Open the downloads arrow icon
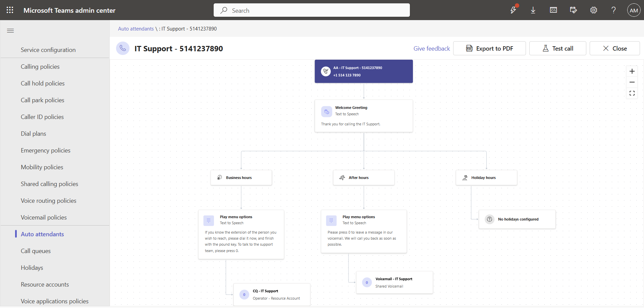644x308 pixels. (x=533, y=10)
